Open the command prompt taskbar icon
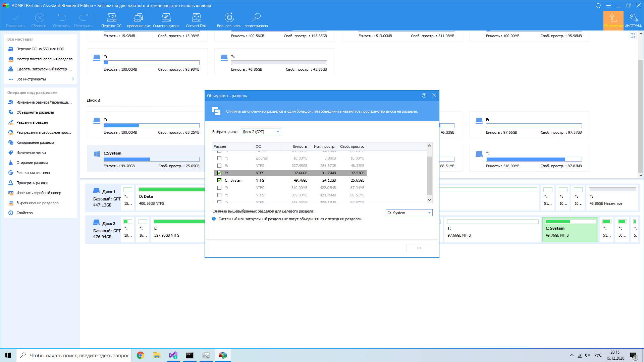The image size is (644, 362). point(190,355)
